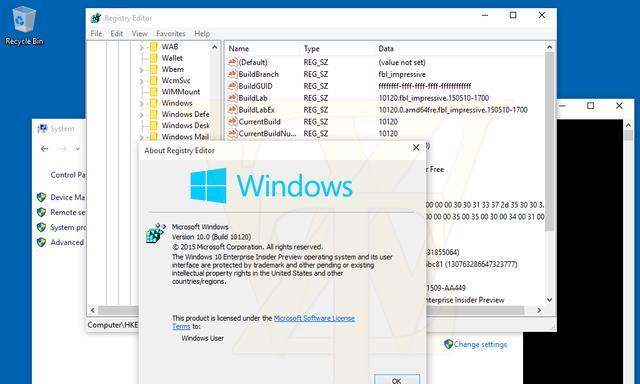The height and width of the screenshot is (384, 640).
Task: Click the BuildLab value string icon
Action: tap(232, 98)
